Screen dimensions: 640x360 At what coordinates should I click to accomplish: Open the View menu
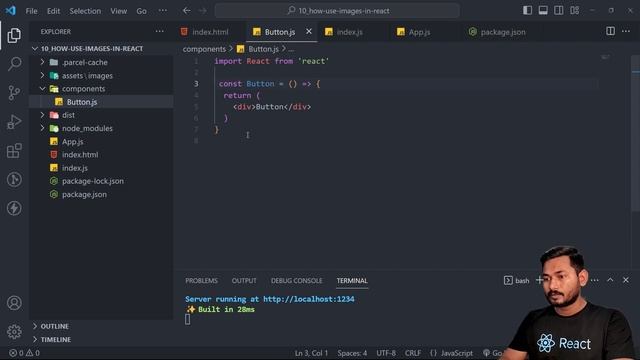[x=119, y=11]
